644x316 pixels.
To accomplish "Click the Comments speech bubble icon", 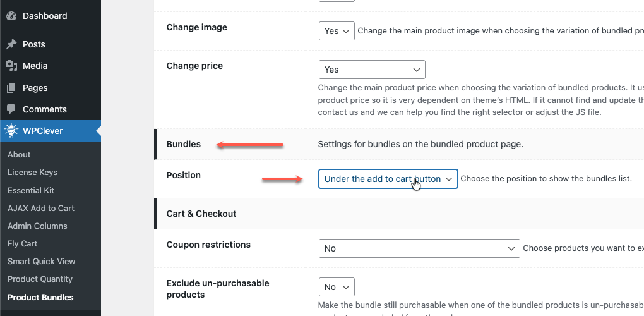I will pos(11,109).
